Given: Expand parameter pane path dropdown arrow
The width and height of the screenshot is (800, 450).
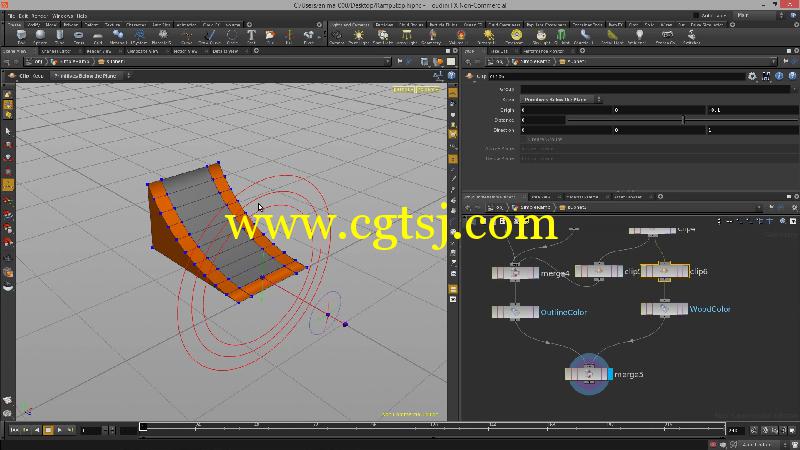Looking at the screenshot, I should pos(773,62).
